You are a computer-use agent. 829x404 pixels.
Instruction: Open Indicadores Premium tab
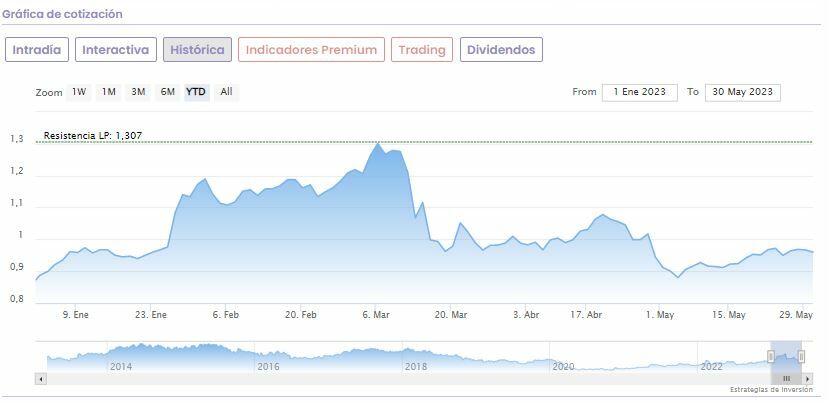click(x=311, y=49)
